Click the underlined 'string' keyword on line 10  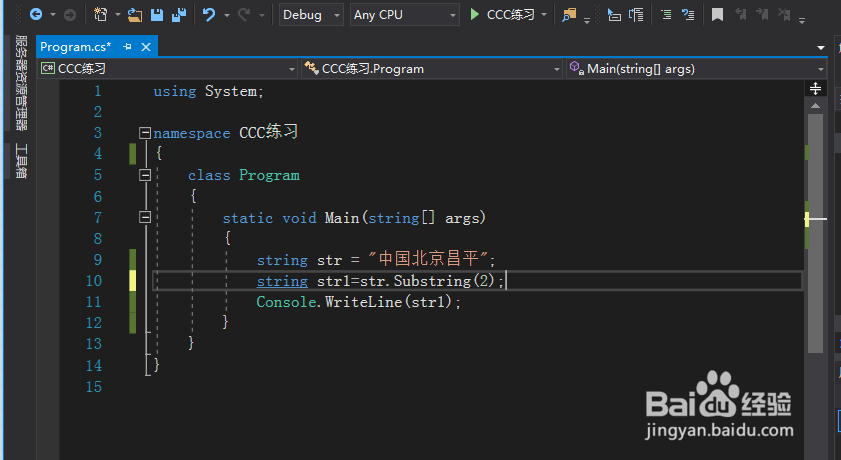click(282, 281)
